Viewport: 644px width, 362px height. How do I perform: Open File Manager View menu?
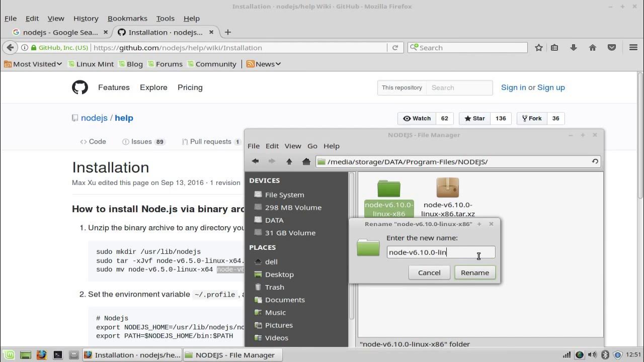pyautogui.click(x=293, y=146)
